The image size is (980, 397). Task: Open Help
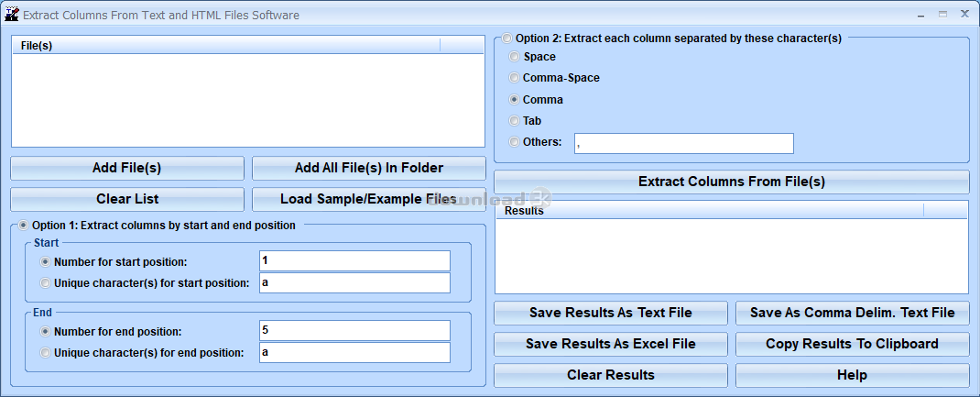point(853,375)
